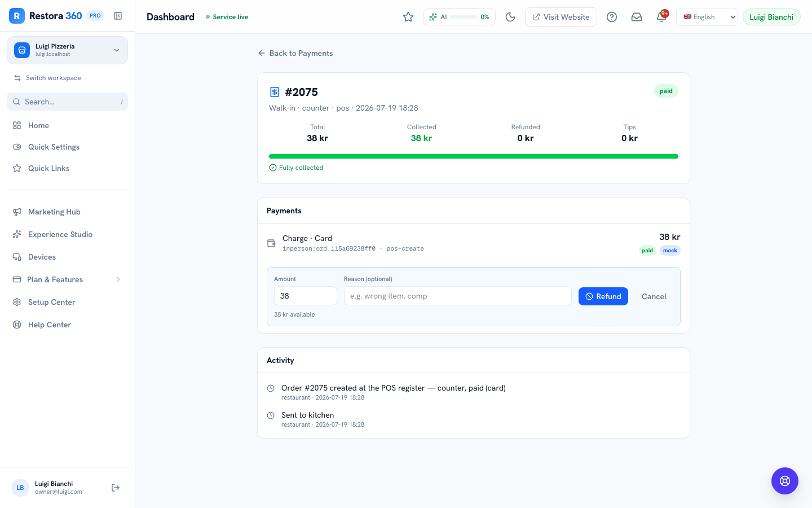
Task: Click the refund Amount input field
Action: [x=306, y=296]
